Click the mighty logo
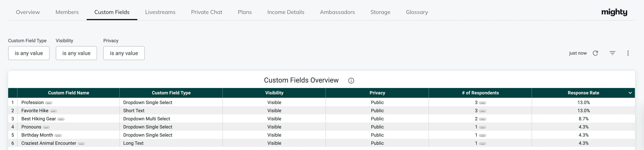Screen dimensions: 644x150 614,12
